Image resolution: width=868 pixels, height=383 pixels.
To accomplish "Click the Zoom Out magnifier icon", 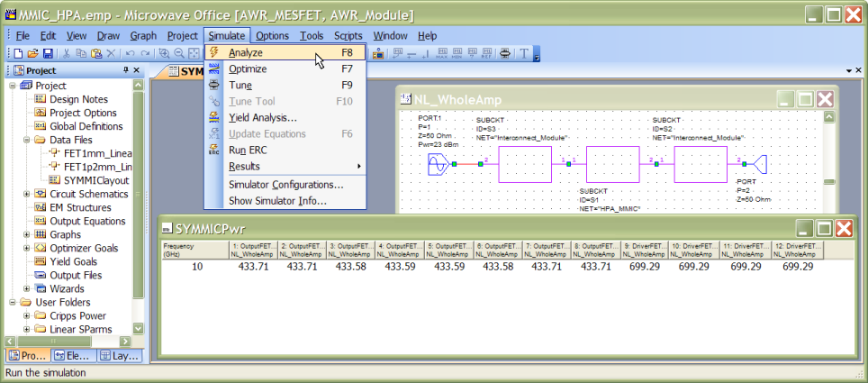I will click(180, 54).
